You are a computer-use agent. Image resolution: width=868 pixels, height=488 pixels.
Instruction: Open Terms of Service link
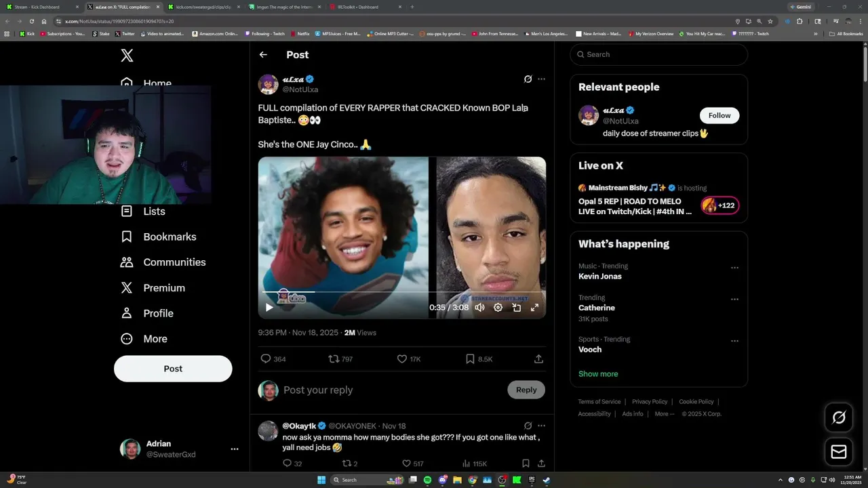[x=599, y=402]
